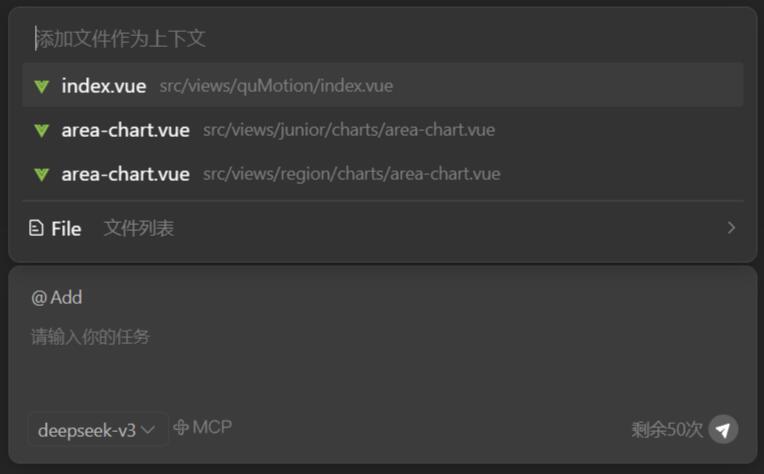The width and height of the screenshot is (764, 474).
Task: Expand the File list chevron arrow
Action: click(731, 228)
